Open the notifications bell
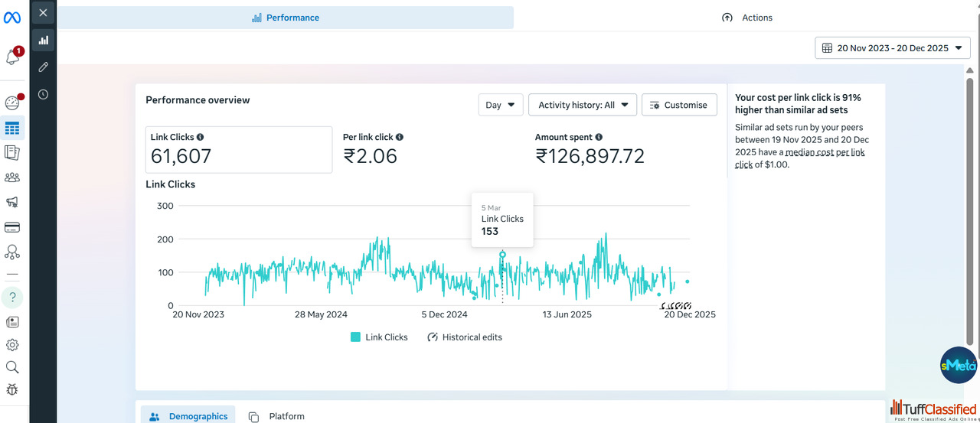The width and height of the screenshot is (980, 423). pyautogui.click(x=12, y=57)
